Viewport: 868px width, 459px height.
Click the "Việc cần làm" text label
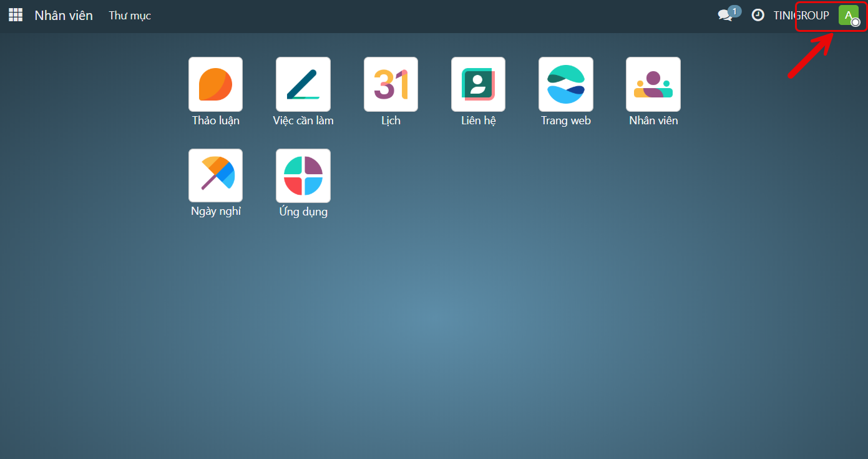tap(303, 121)
